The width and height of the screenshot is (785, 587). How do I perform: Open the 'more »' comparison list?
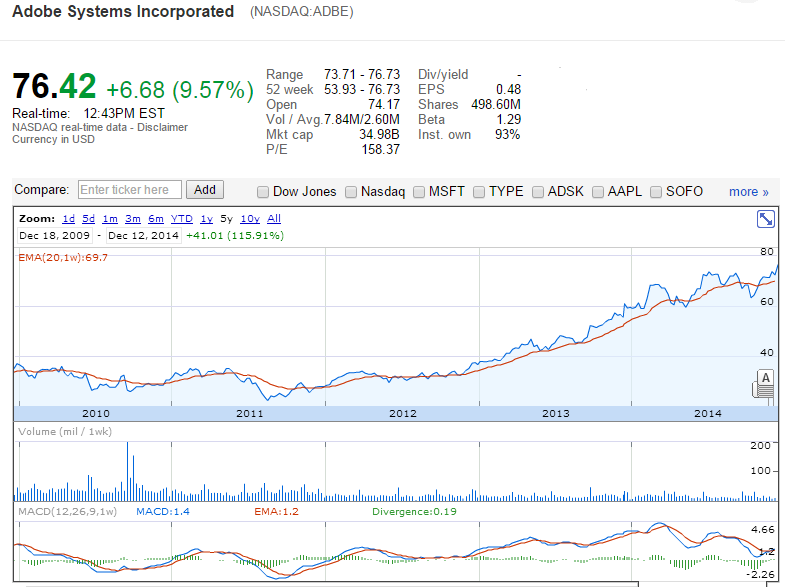(x=748, y=192)
